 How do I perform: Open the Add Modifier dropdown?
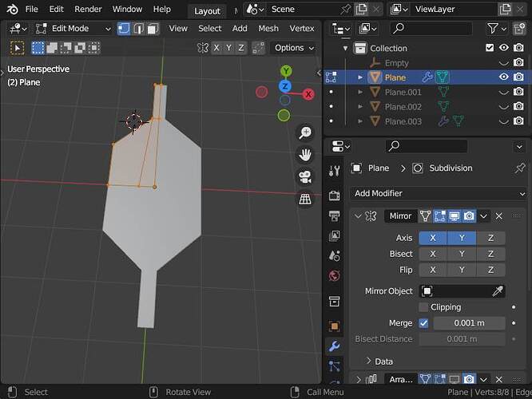click(438, 194)
